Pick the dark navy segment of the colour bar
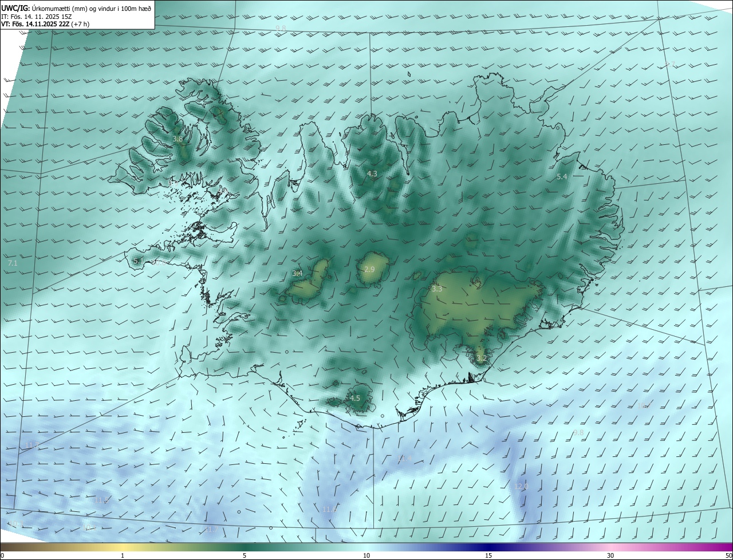The height and width of the screenshot is (560, 733). [488, 547]
